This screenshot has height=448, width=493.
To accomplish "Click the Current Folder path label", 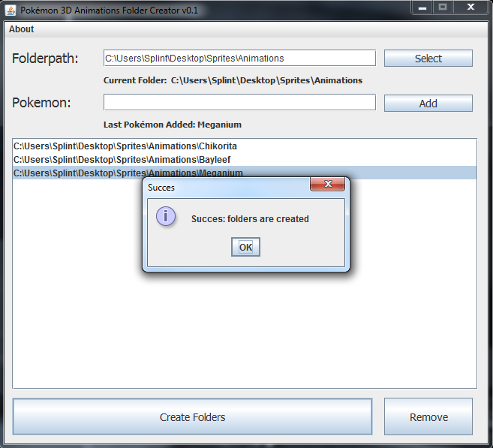I will [x=233, y=80].
